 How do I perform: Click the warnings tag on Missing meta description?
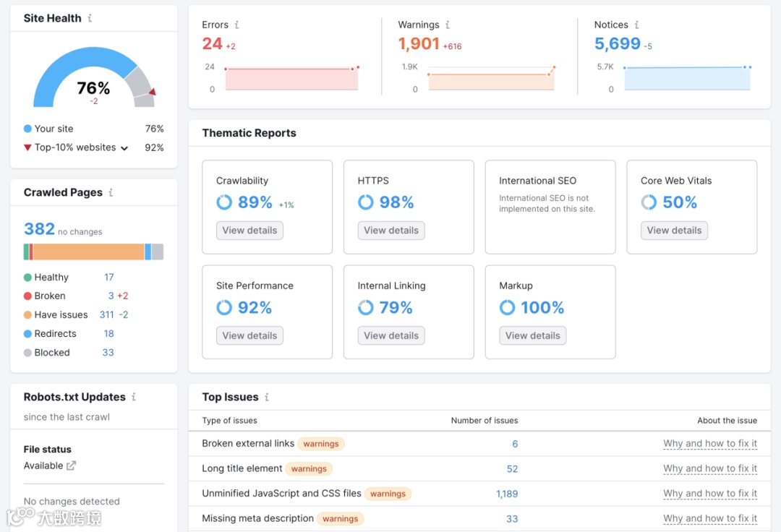(x=340, y=518)
